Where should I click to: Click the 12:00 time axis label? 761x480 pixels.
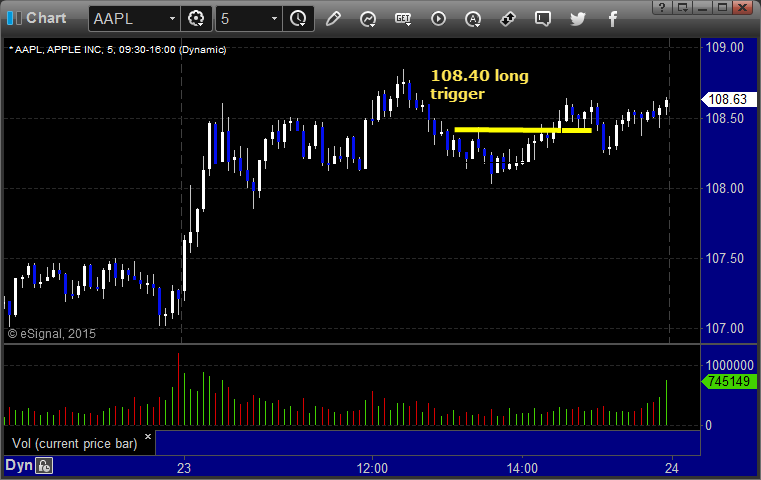(x=372, y=468)
